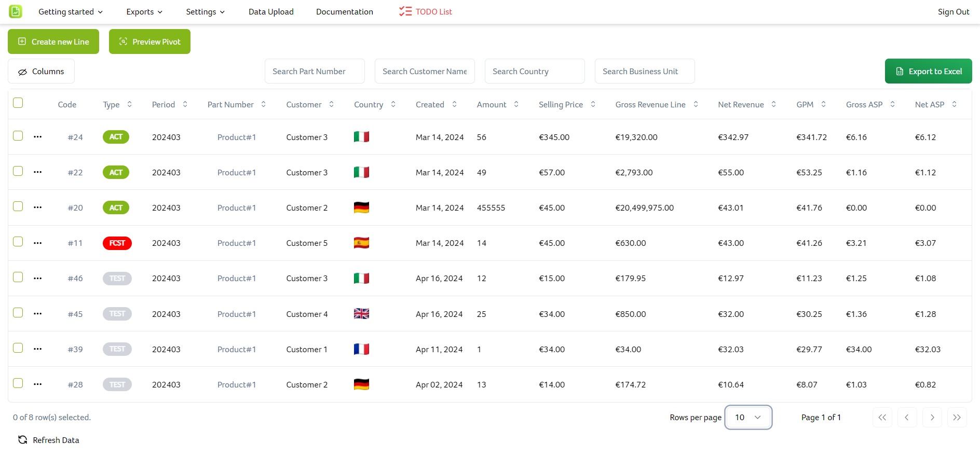Sort by Amount column arrows

point(516,104)
